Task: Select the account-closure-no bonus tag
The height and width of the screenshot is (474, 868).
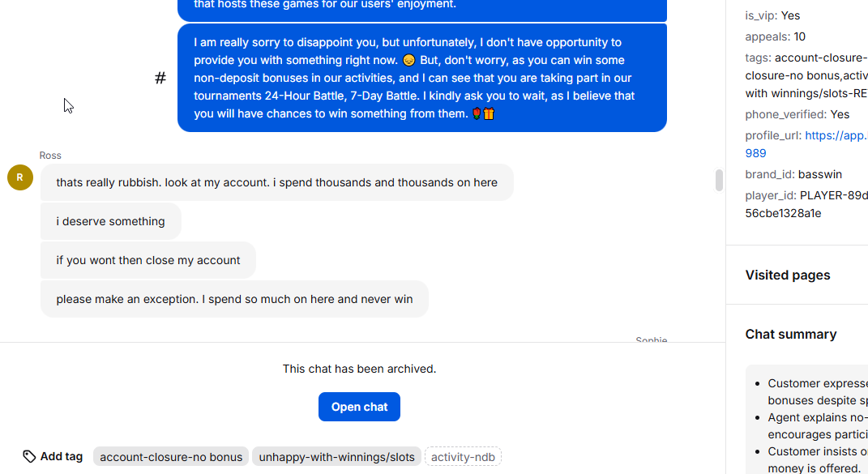Action: click(171, 457)
